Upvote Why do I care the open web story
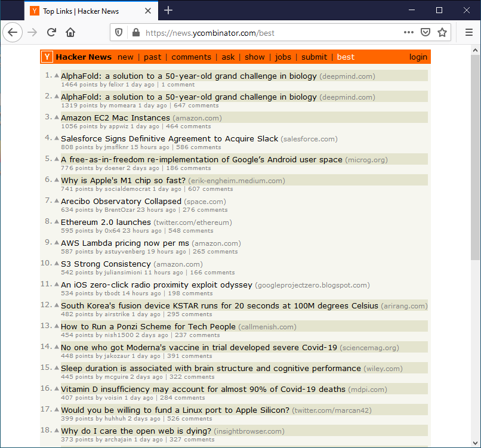481x448 pixels. click(57, 430)
